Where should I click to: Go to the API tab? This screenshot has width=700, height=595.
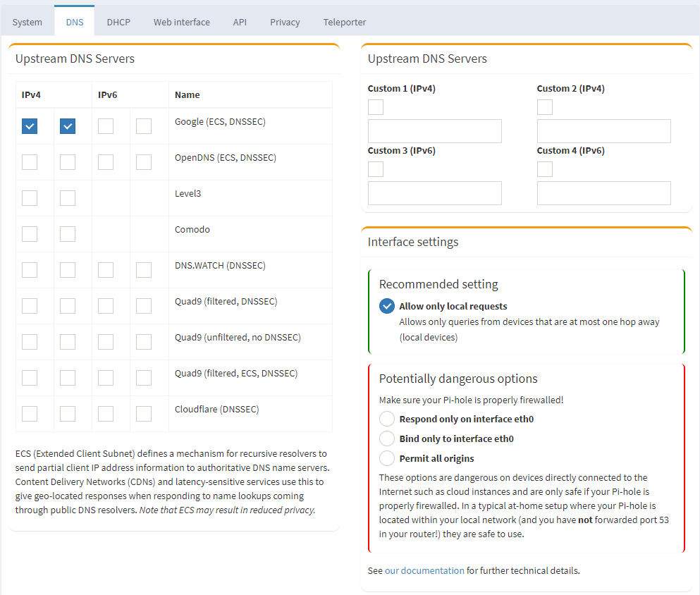[x=240, y=22]
